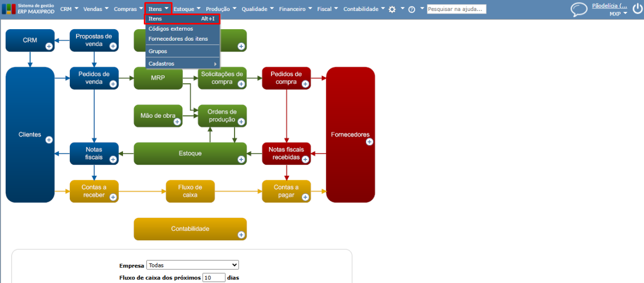The image size is (644, 283).
Task: Open the blue Notas fiscais box
Action: tap(94, 153)
